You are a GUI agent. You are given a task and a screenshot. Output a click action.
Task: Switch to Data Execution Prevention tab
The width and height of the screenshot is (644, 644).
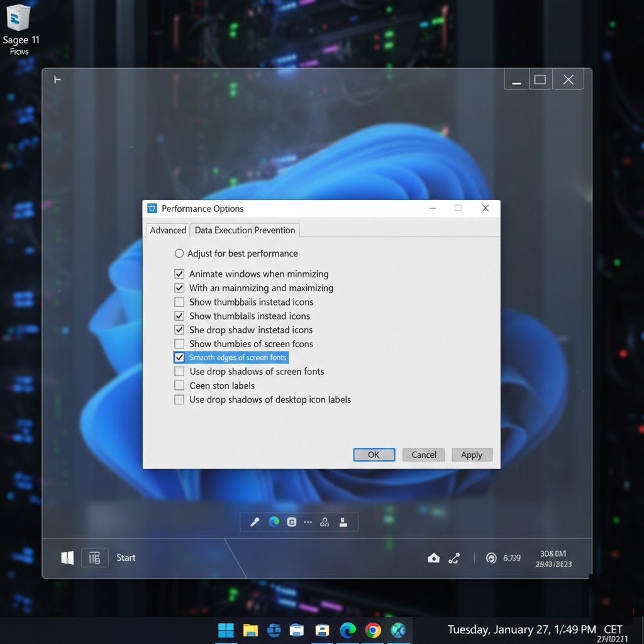245,230
